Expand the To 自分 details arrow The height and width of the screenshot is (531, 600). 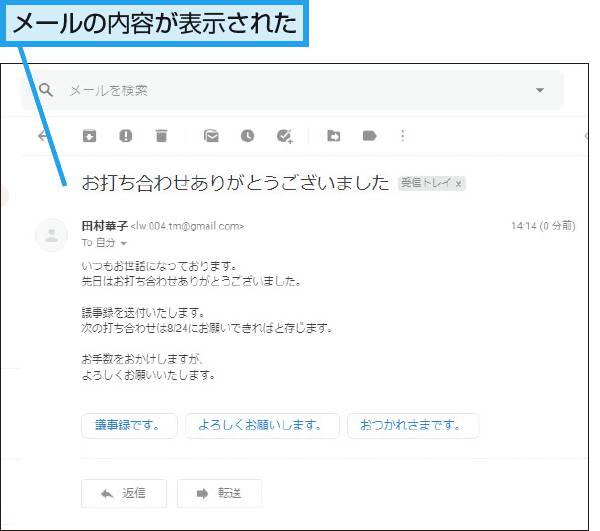[124, 243]
